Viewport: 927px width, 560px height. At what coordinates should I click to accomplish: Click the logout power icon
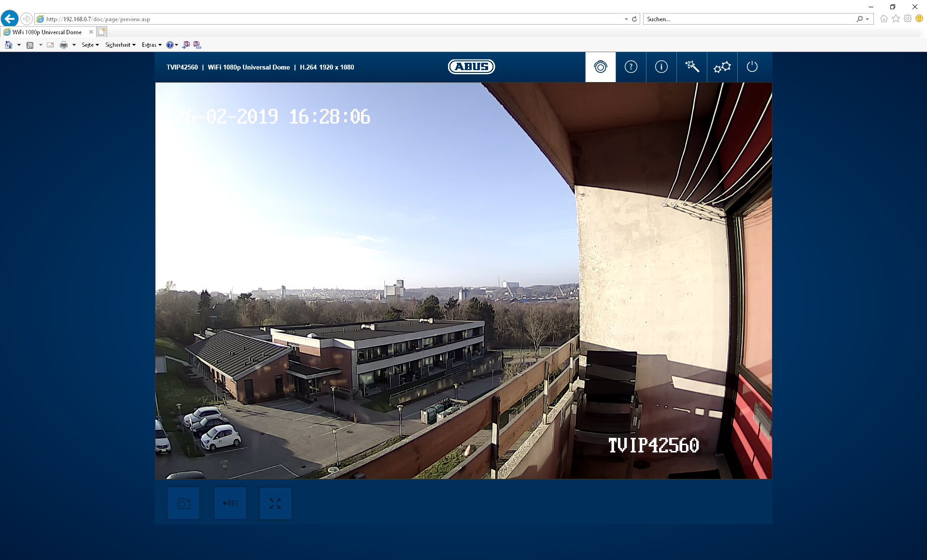pyautogui.click(x=752, y=67)
